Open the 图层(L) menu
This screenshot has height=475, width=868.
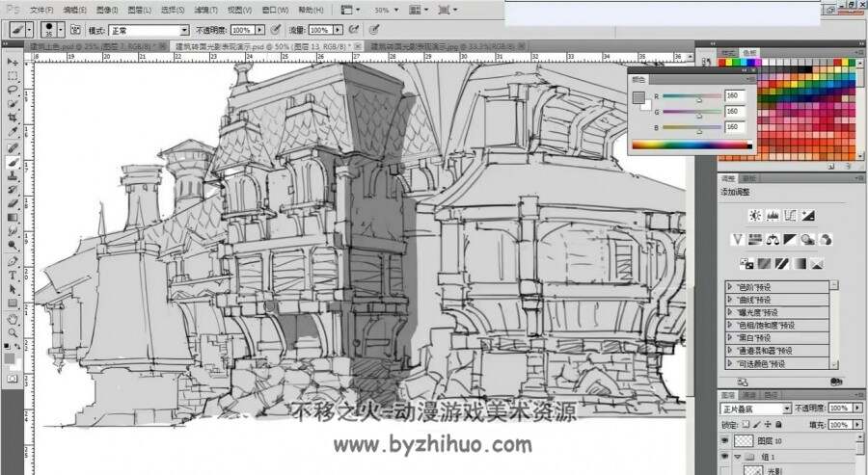click(x=140, y=10)
